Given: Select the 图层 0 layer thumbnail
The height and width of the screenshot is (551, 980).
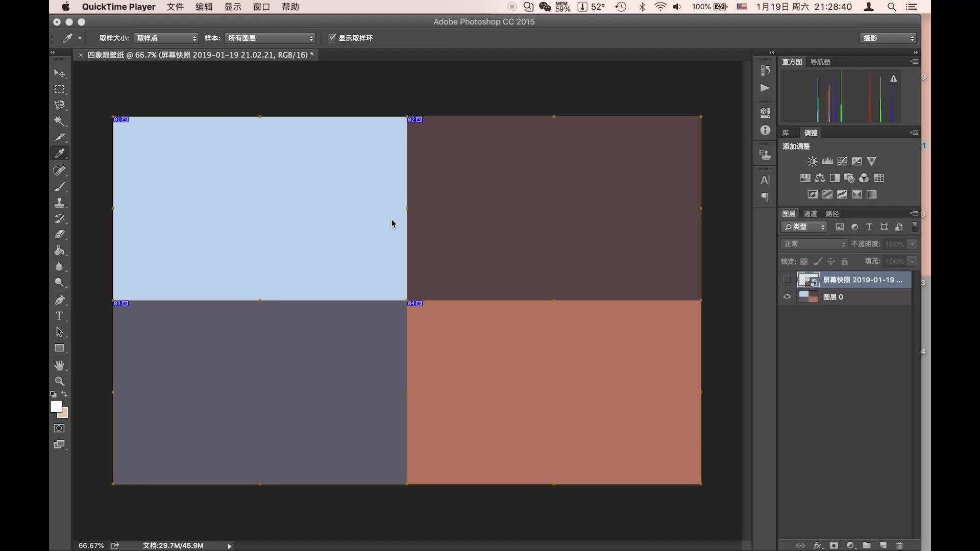Looking at the screenshot, I should [808, 296].
